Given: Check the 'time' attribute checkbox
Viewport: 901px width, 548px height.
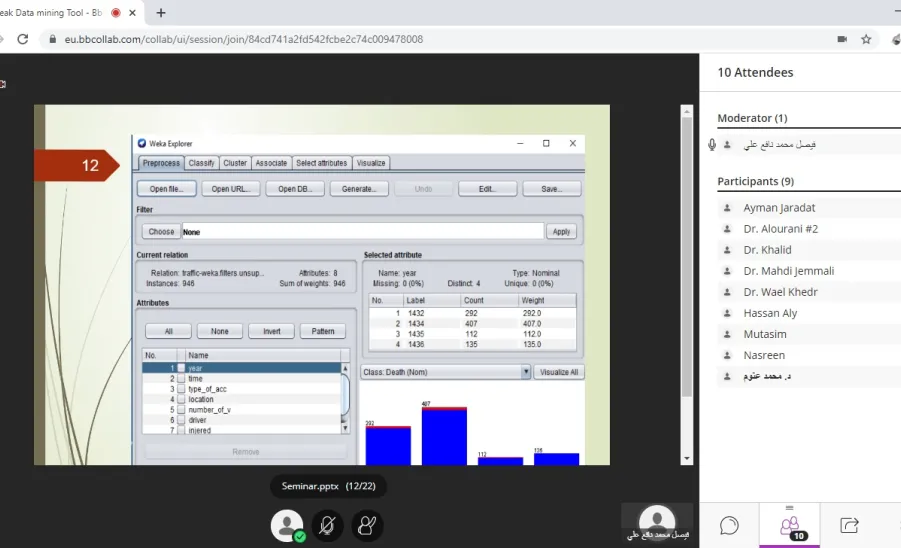Looking at the screenshot, I should click(181, 379).
